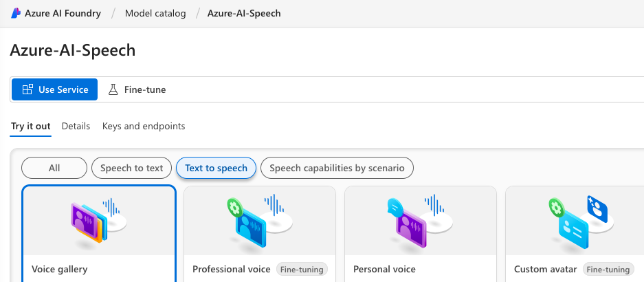This screenshot has width=644, height=282.
Task: Toggle the Text to speech filter
Action: click(x=216, y=168)
